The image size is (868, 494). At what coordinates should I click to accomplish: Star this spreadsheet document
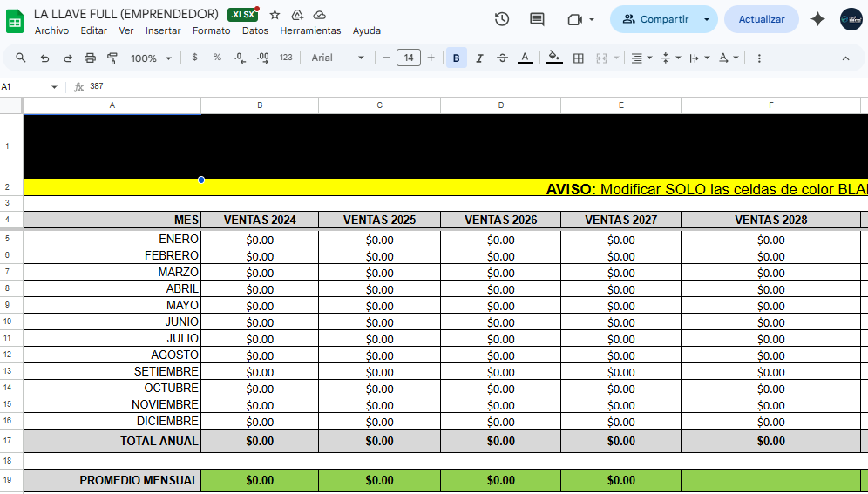coord(275,15)
